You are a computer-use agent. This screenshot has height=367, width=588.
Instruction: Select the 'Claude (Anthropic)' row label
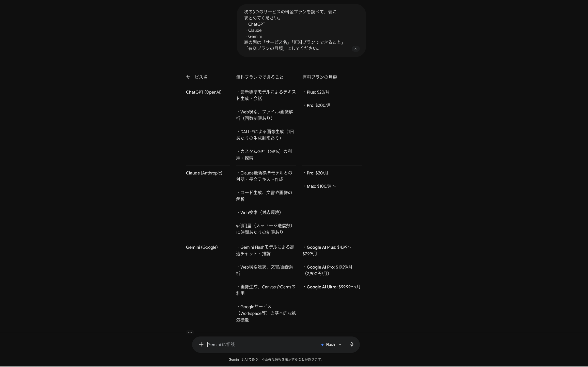point(204,173)
